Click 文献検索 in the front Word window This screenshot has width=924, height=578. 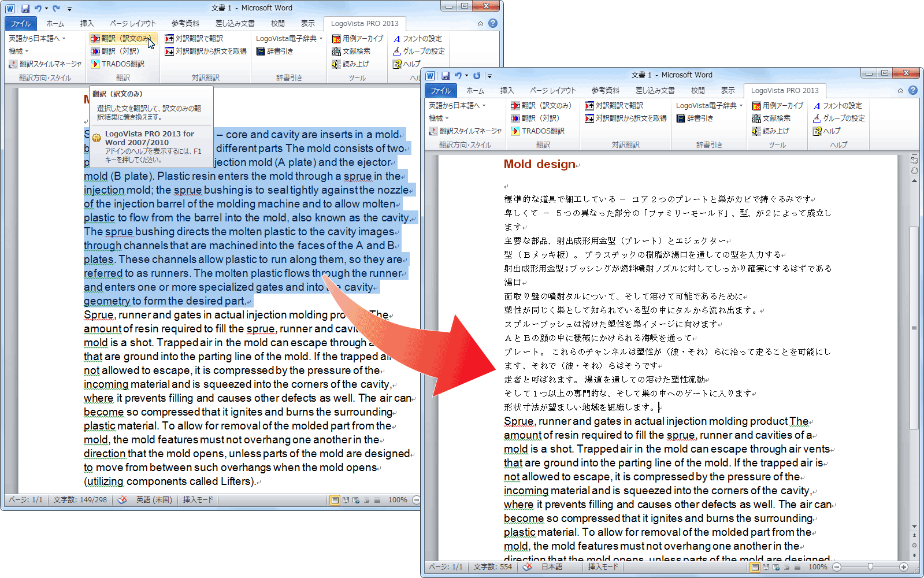pos(771,118)
